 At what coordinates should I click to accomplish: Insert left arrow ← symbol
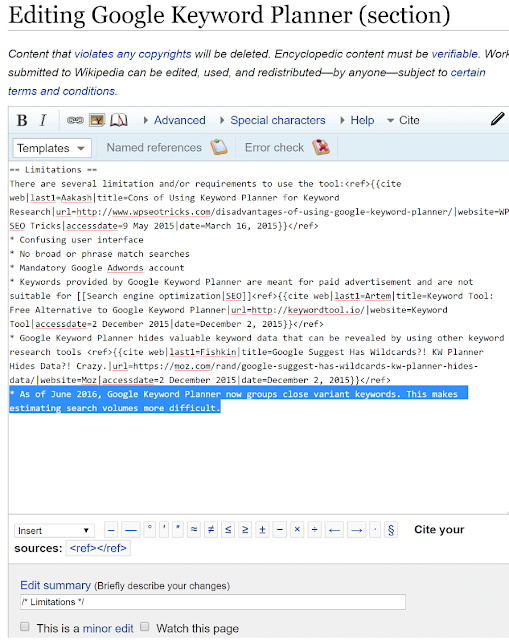click(x=334, y=530)
